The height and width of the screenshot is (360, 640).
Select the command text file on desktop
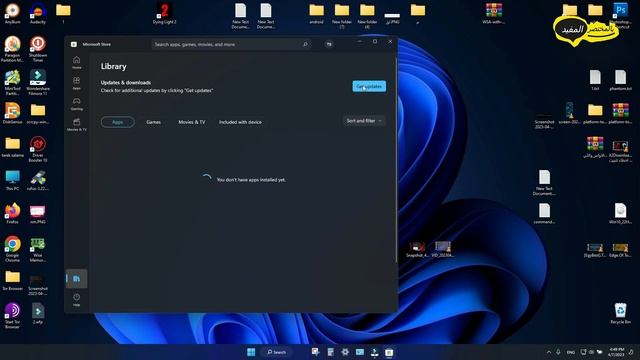tap(544, 213)
